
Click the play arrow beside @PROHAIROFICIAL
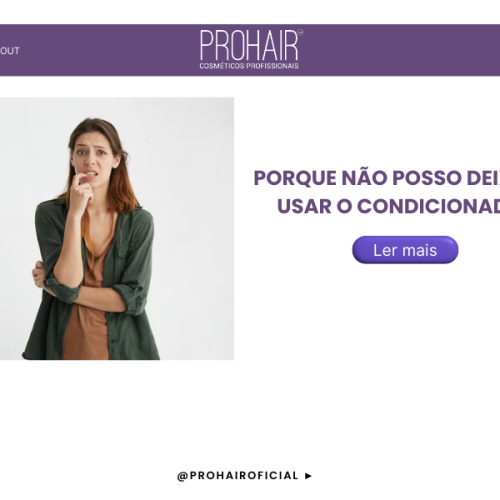coord(308,476)
